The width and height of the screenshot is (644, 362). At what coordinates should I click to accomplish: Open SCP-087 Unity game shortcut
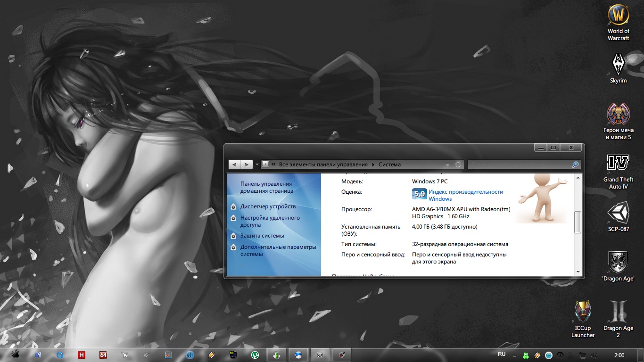(618, 217)
